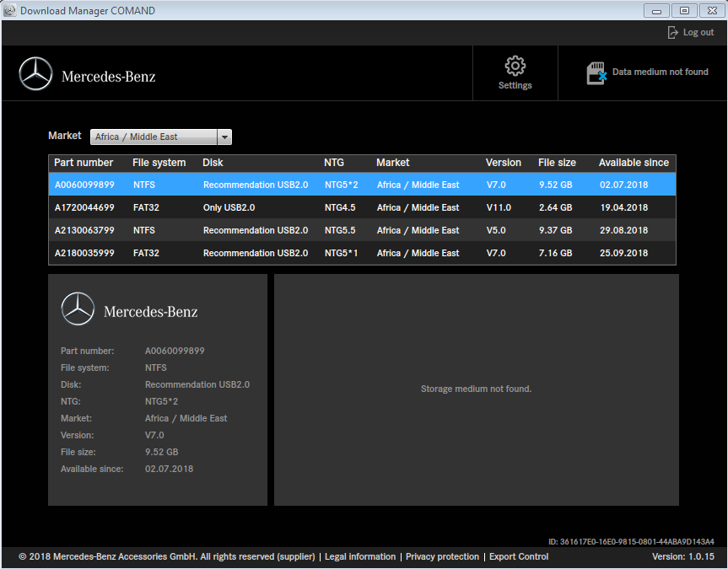Click the Part number column header
728x569 pixels.
point(84,163)
